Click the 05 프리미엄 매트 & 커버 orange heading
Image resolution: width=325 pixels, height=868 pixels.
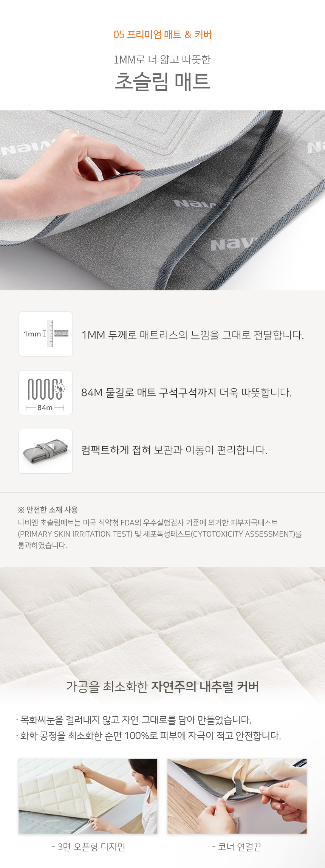[162, 35]
